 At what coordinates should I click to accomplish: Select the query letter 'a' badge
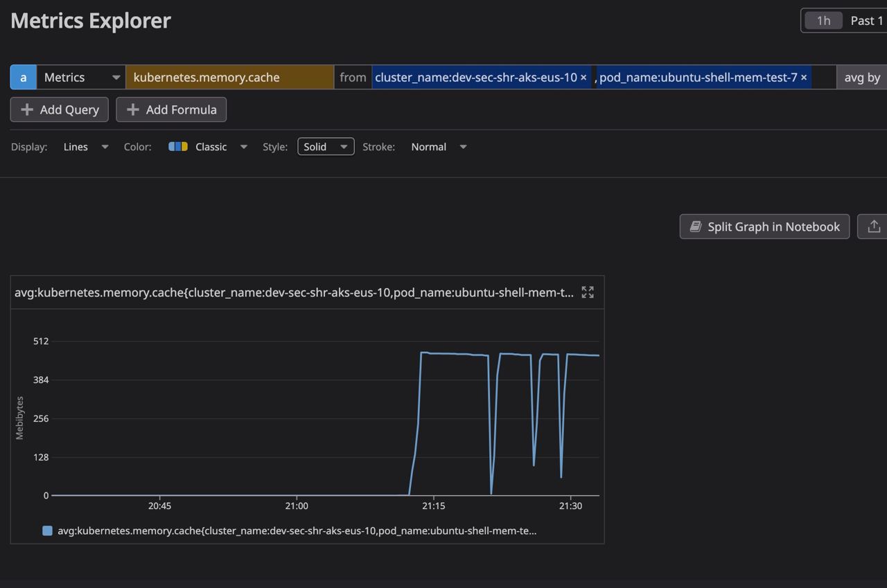23,77
